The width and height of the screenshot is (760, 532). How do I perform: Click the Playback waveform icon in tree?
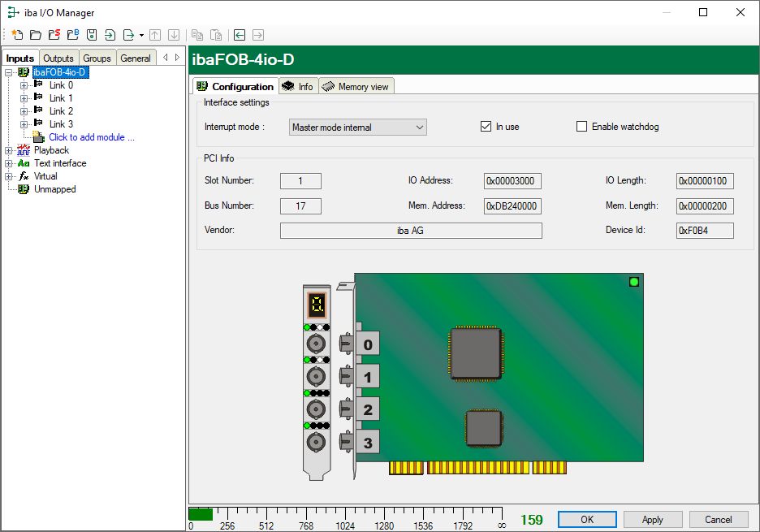click(24, 150)
